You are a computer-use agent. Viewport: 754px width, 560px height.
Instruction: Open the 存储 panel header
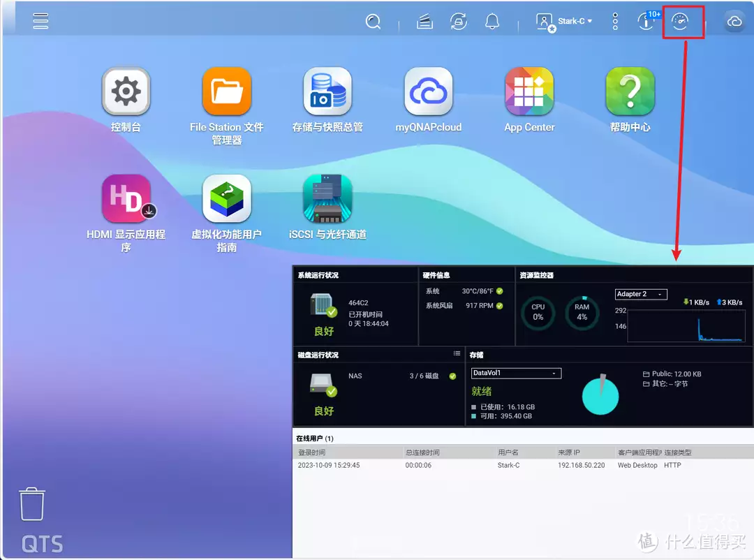[477, 355]
